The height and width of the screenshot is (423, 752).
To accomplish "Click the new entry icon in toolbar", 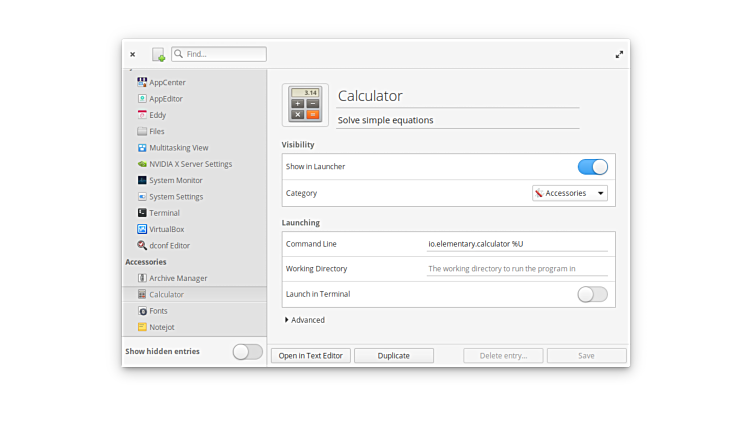I will tap(158, 54).
